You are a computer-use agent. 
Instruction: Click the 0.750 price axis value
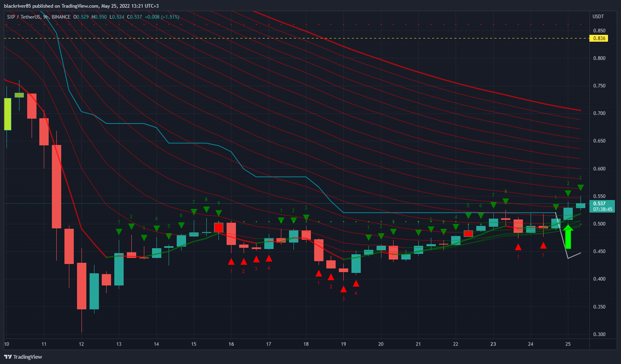[599, 86]
